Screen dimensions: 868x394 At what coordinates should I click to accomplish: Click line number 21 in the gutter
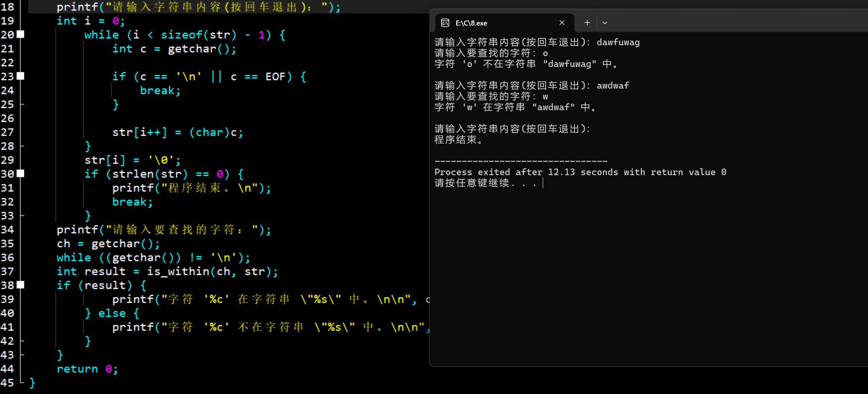point(7,48)
